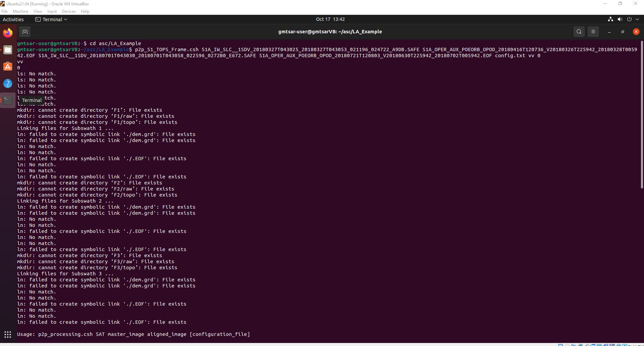Click the network status icon in top bar
Viewport: 644px width, 346px height.
(610, 19)
